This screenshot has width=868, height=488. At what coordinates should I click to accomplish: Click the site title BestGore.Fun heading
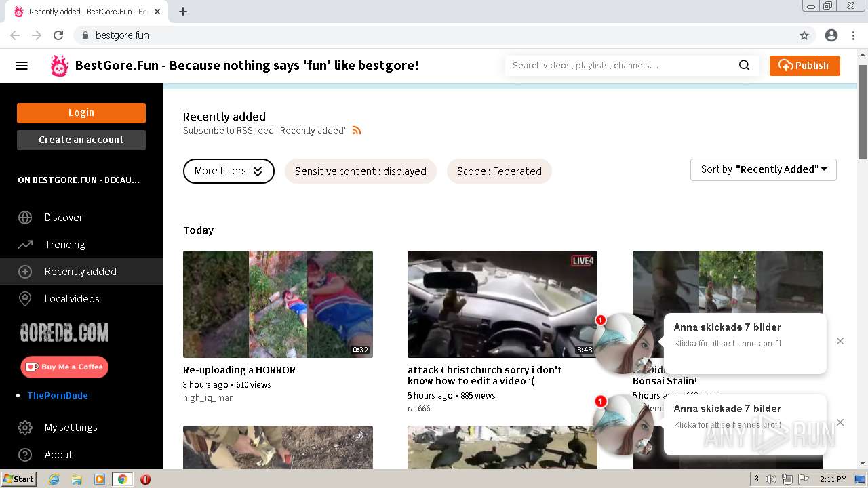[x=247, y=66]
